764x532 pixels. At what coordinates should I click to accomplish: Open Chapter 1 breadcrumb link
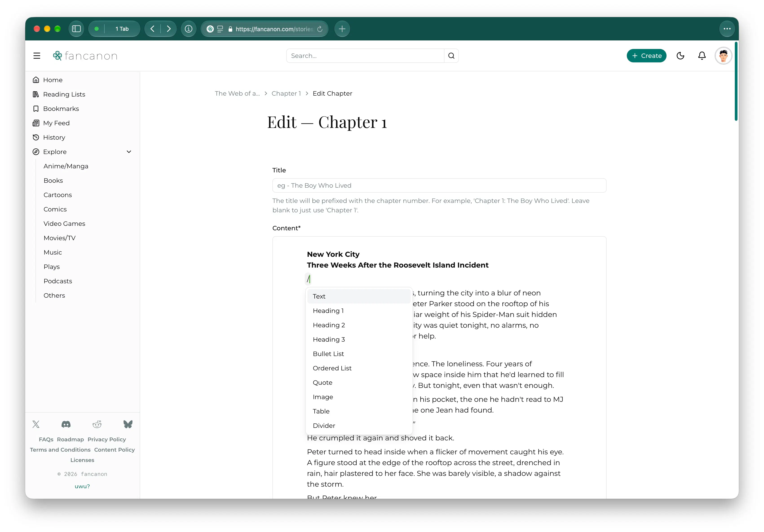(286, 93)
